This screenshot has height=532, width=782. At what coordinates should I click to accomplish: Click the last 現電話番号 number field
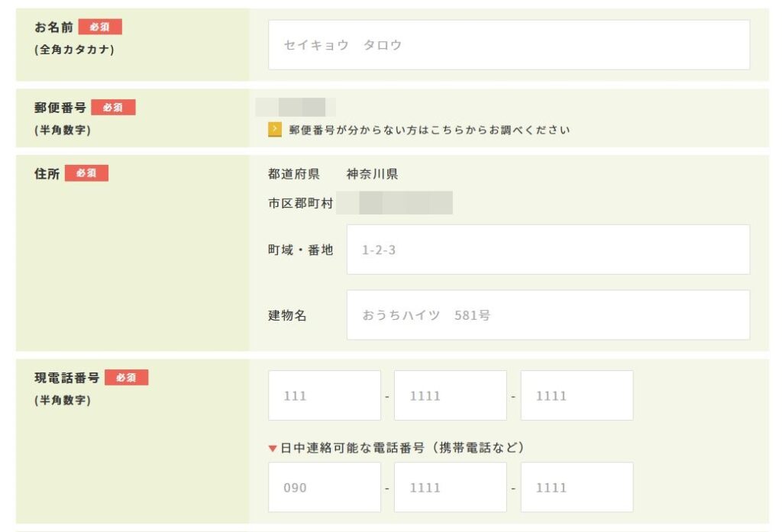[x=577, y=395]
